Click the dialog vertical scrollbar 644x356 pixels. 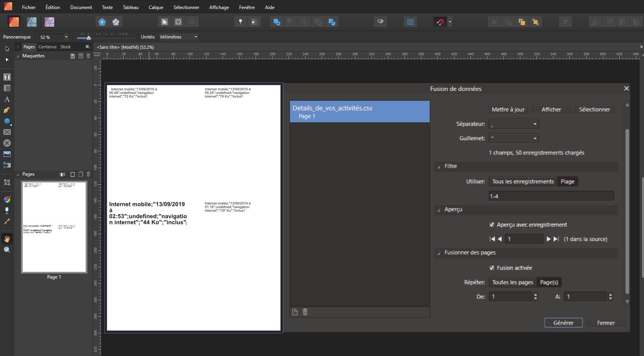[x=627, y=211]
